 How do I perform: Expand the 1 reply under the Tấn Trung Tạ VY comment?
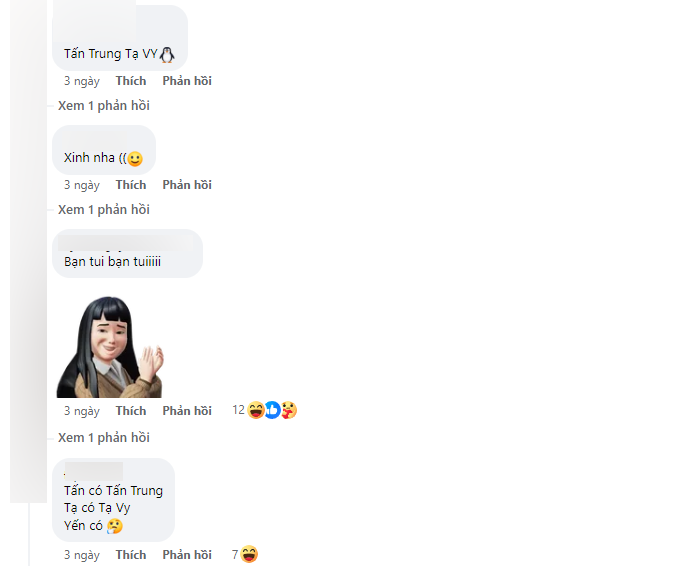click(x=104, y=106)
